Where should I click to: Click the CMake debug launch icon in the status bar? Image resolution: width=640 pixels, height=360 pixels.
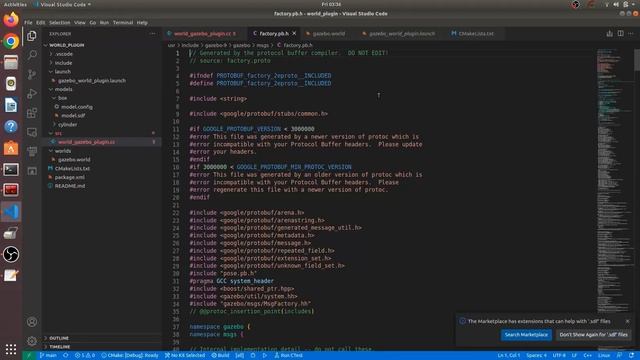coord(253,356)
